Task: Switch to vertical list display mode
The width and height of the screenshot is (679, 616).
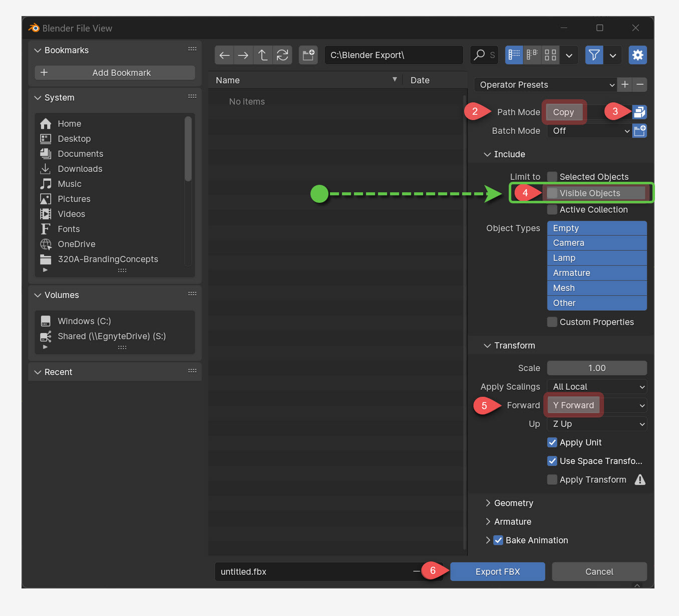Action: click(514, 55)
